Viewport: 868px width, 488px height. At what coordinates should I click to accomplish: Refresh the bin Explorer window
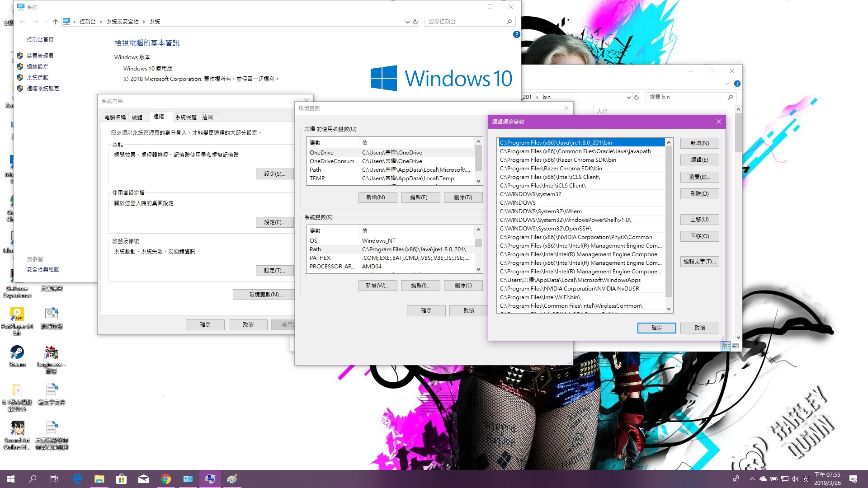(637, 97)
